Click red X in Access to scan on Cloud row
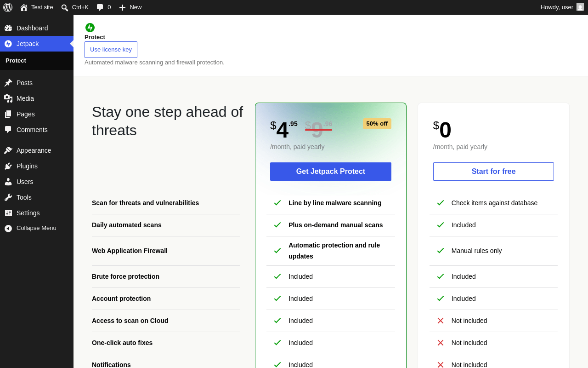 (x=441, y=321)
